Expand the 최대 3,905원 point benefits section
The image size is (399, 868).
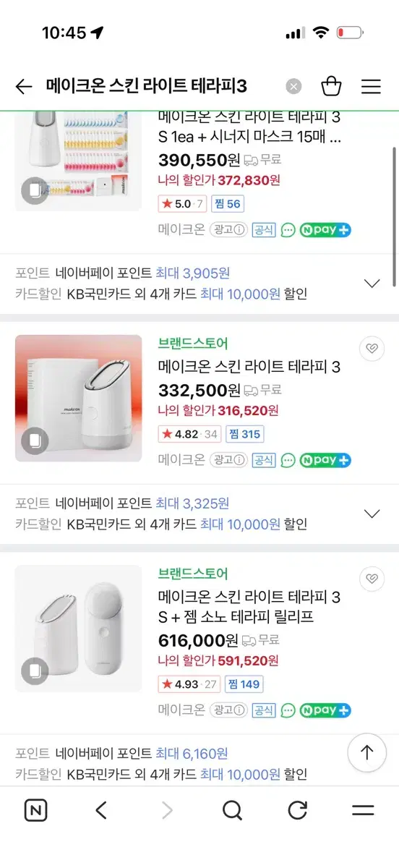click(372, 284)
